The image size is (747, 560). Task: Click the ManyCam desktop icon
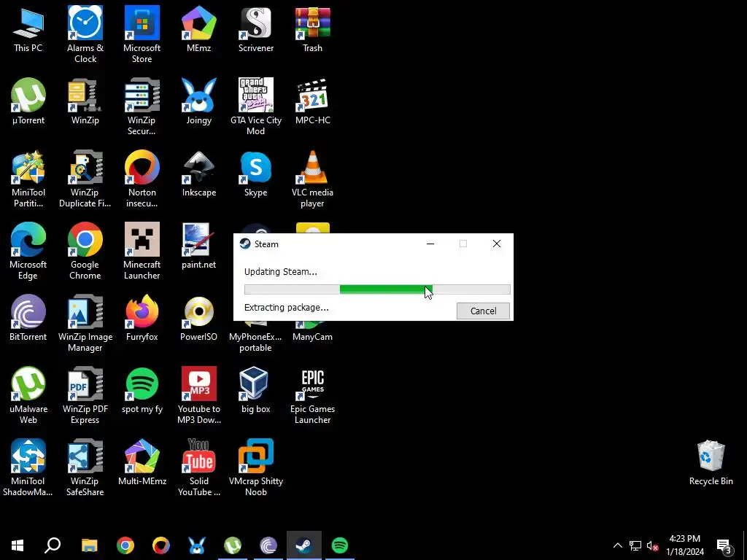coord(312,332)
